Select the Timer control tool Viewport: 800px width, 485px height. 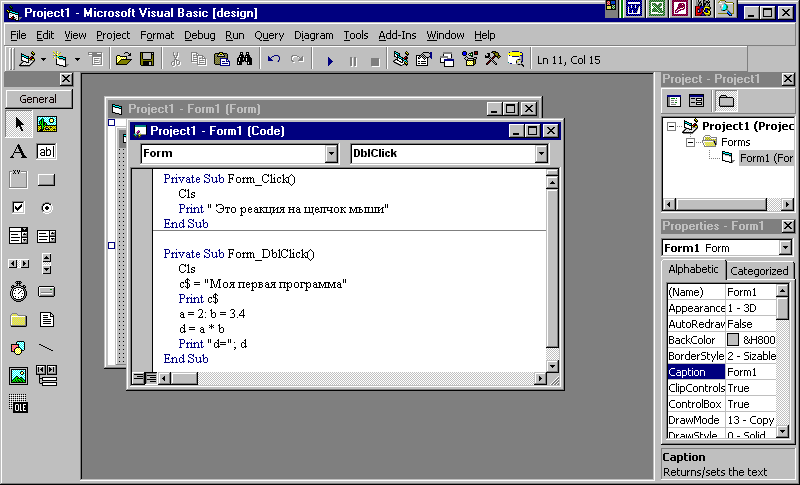pyautogui.click(x=18, y=292)
